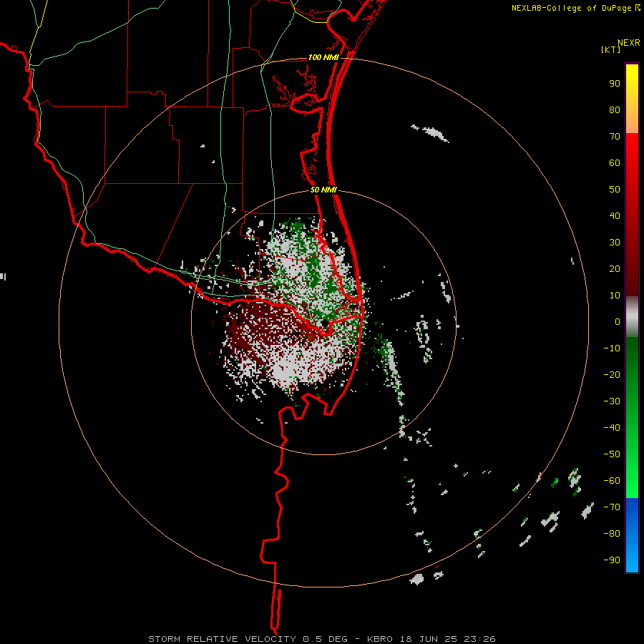
Task: Click the 70 value on the velocity scale
Action: coord(615,137)
